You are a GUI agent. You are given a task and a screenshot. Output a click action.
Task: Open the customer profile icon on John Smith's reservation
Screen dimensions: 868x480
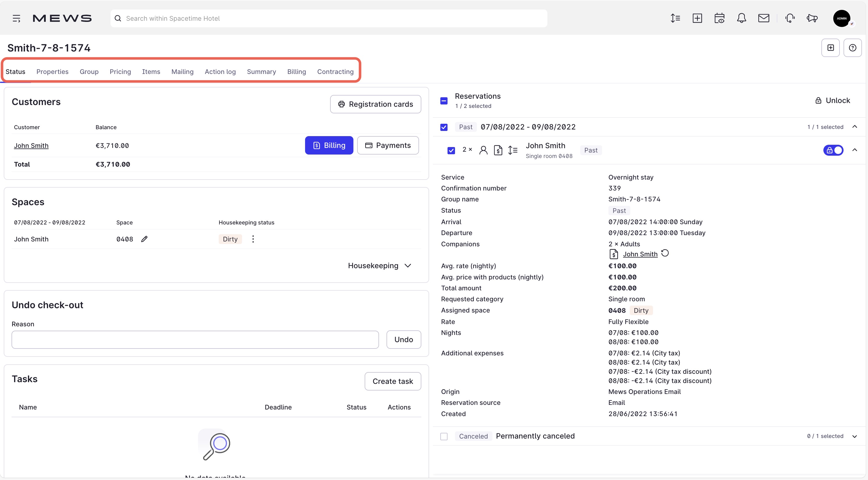[483, 150]
